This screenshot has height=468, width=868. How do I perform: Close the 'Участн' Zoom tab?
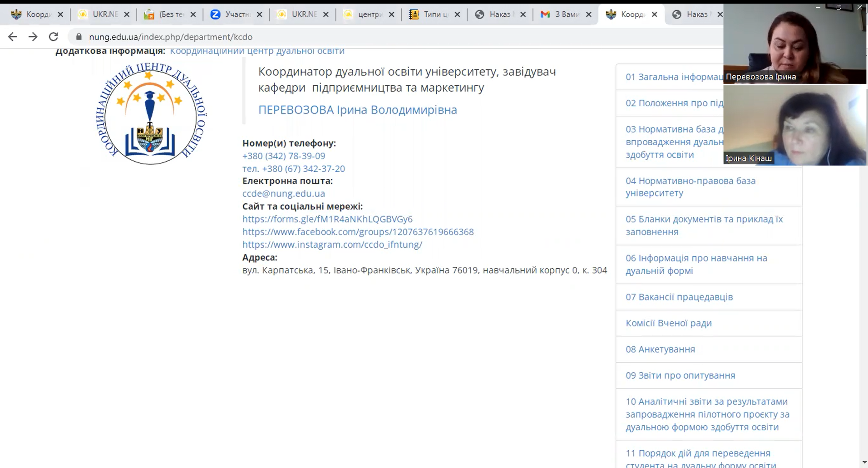click(x=260, y=15)
